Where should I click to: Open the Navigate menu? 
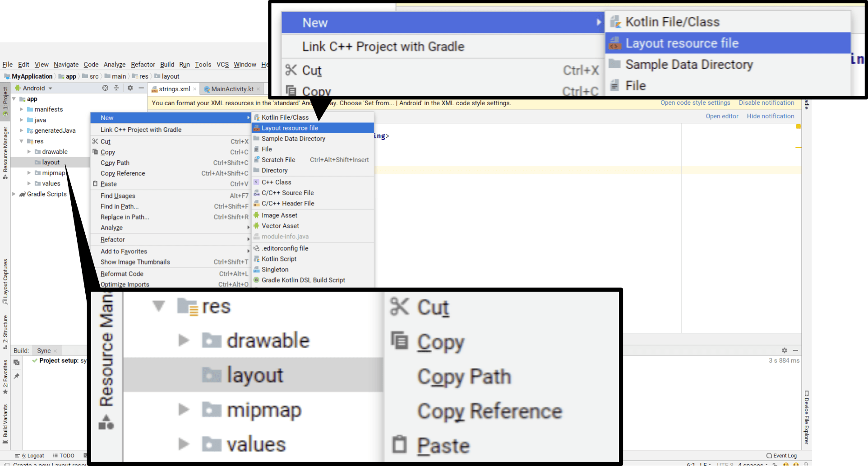point(66,65)
